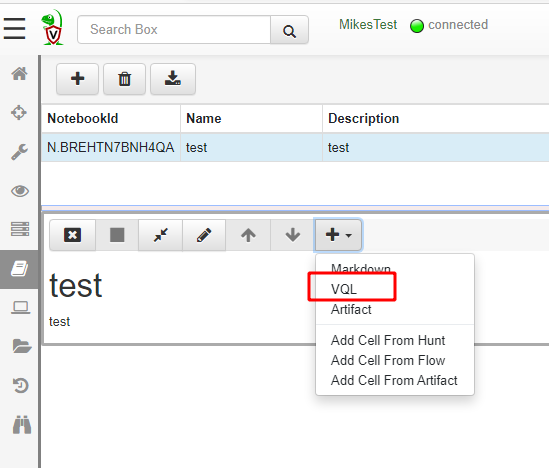Image resolution: width=549 pixels, height=468 pixels.
Task: Open Home in the sidebar
Action: click(x=19, y=74)
